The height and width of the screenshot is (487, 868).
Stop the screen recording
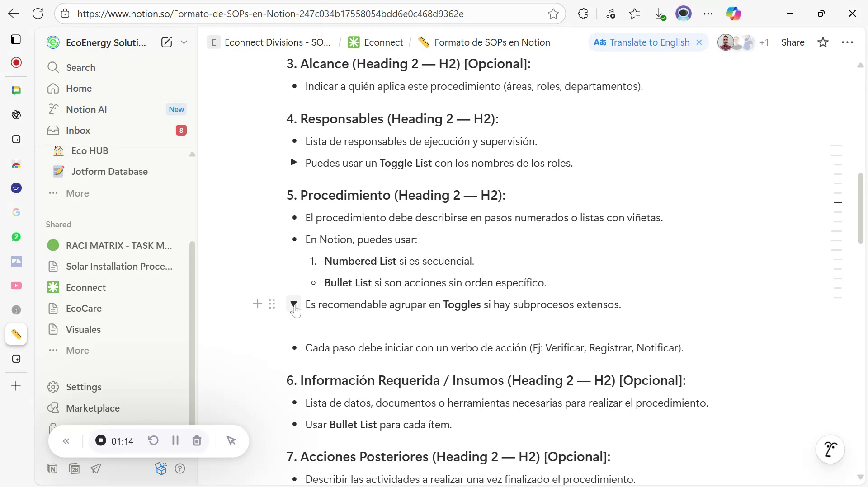click(100, 440)
